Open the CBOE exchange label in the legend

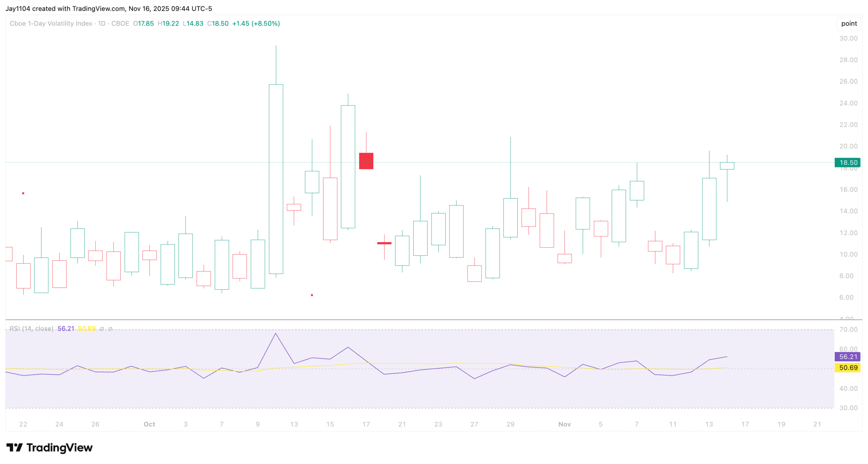pyautogui.click(x=120, y=24)
